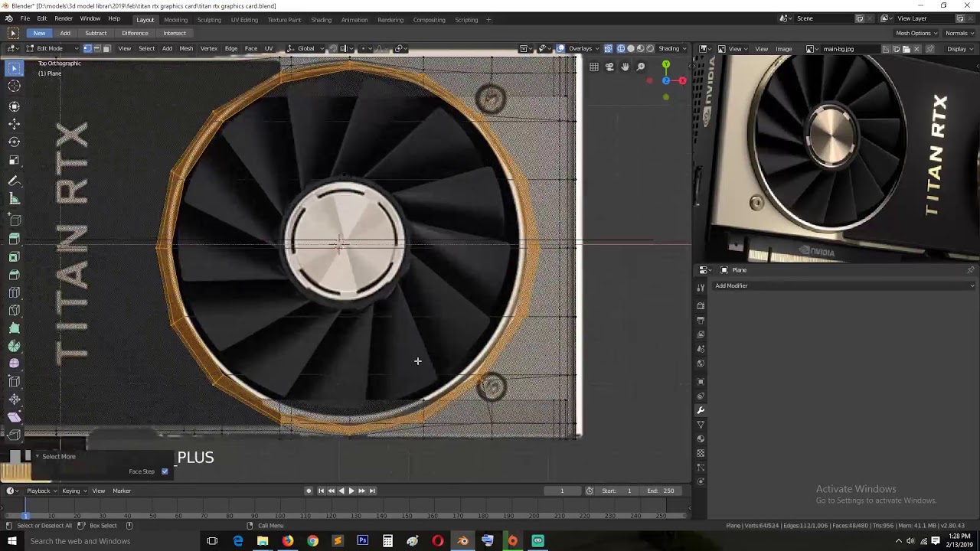The width and height of the screenshot is (980, 551).
Task: Activate the Scale tool
Action: coord(15,160)
